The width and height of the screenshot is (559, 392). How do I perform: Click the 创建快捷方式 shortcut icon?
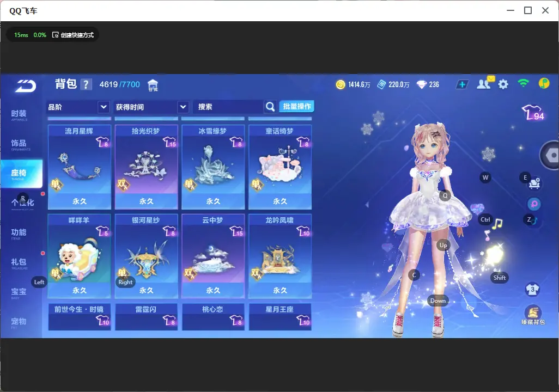coord(55,35)
